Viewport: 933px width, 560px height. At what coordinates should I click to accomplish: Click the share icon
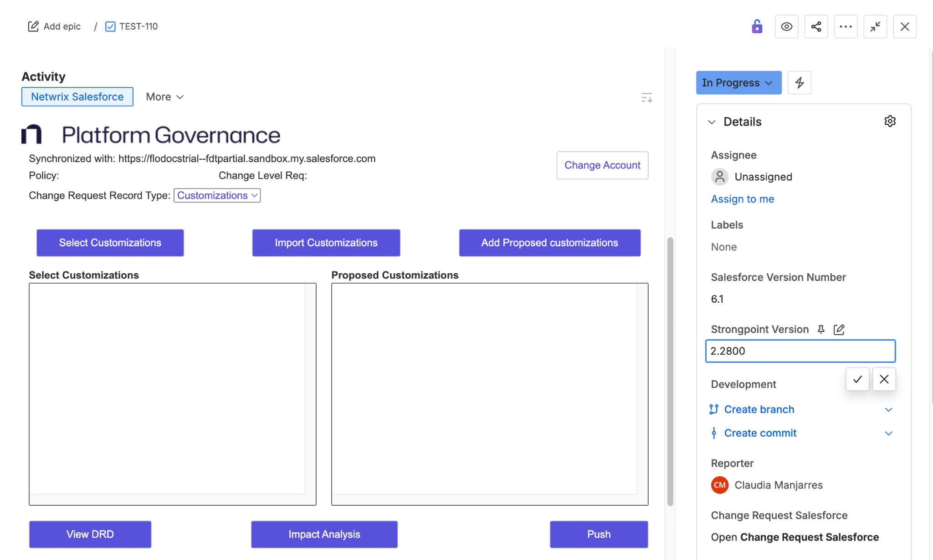(816, 26)
